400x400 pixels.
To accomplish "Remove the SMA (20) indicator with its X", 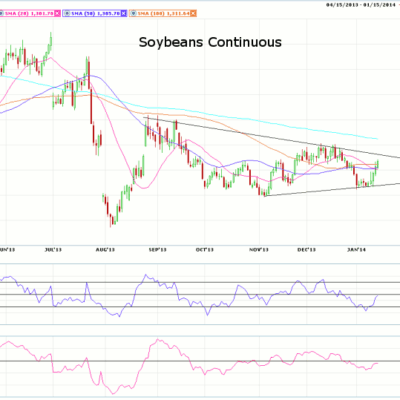I will coord(57,13).
